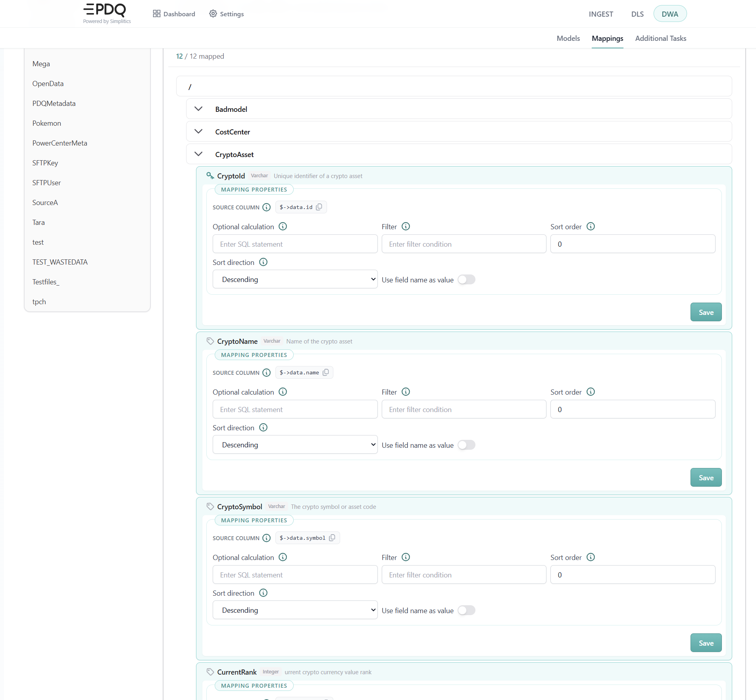
Task: Select tpch in the sidebar list
Action: coord(39,302)
